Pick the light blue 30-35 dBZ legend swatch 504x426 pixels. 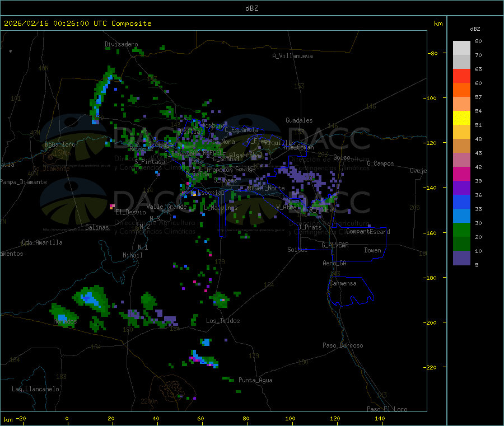(x=461, y=216)
